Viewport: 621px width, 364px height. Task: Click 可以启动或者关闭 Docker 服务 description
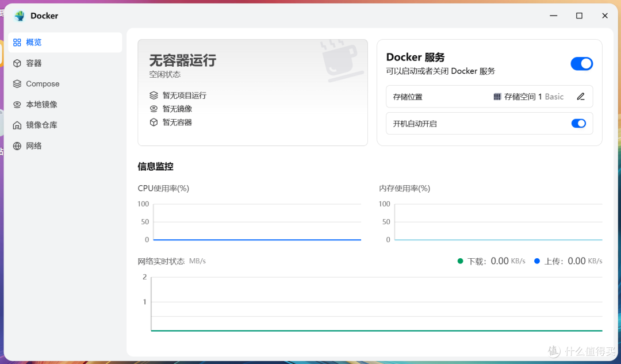(x=440, y=71)
